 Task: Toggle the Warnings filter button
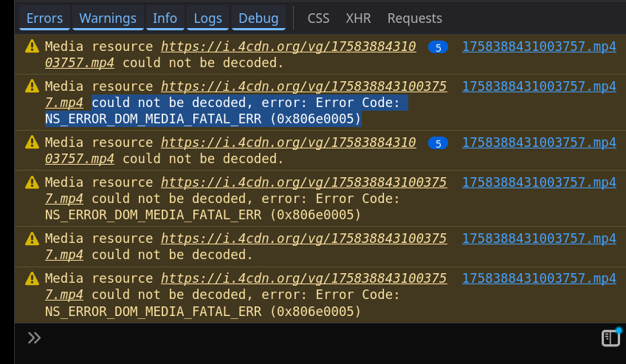pos(108,18)
